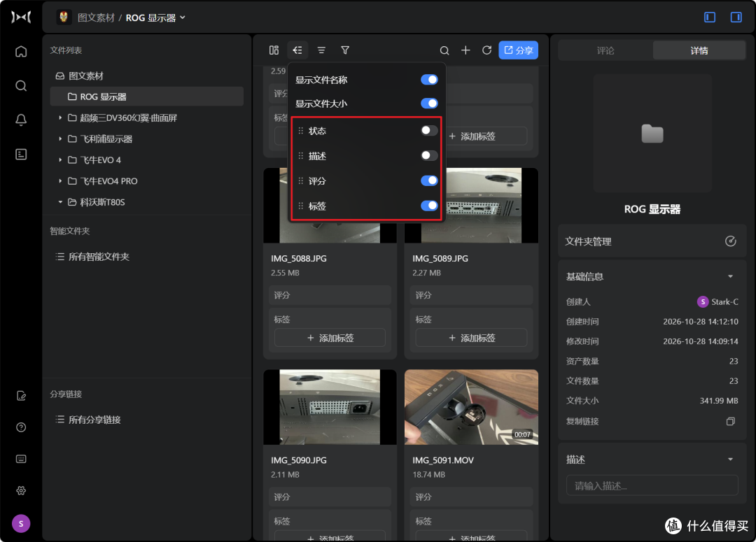This screenshot has width=756, height=542.
Task: Switch to the 评论 tab
Action: coord(605,50)
